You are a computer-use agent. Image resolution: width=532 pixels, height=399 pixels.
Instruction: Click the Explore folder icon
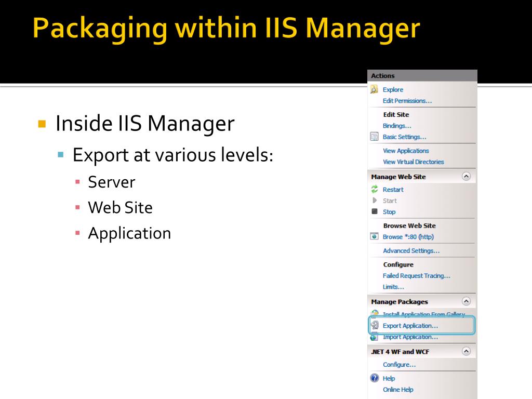[374, 89]
